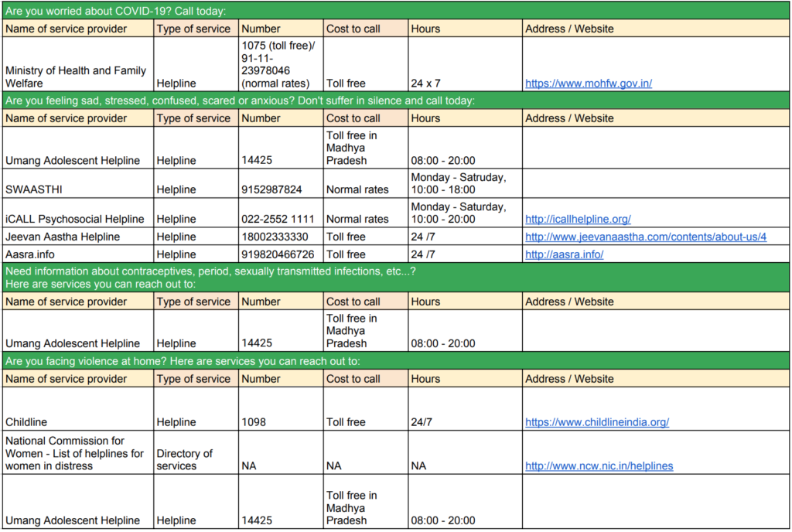Select 'NA' in the National Commission Cost column
This screenshot has width=792, height=532.
click(334, 465)
